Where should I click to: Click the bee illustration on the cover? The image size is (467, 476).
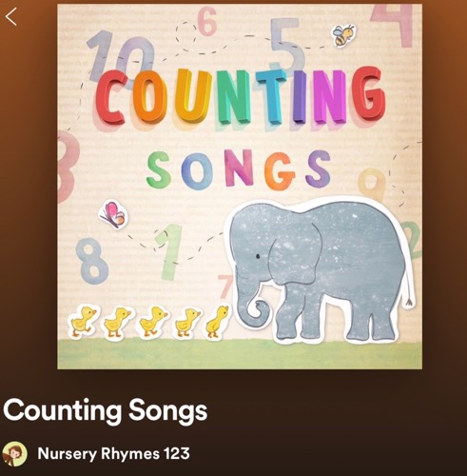coord(343,35)
